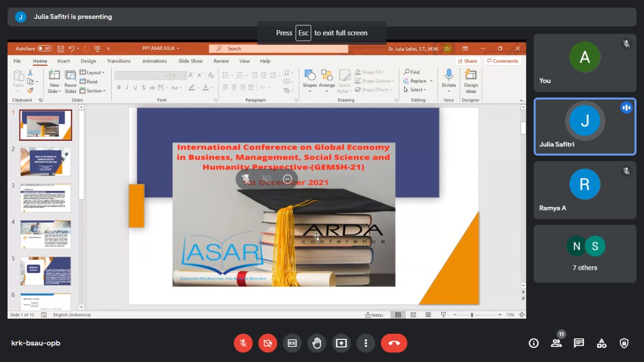The height and width of the screenshot is (362, 644).
Task: Click the Dictate microphone icon
Action: [449, 76]
